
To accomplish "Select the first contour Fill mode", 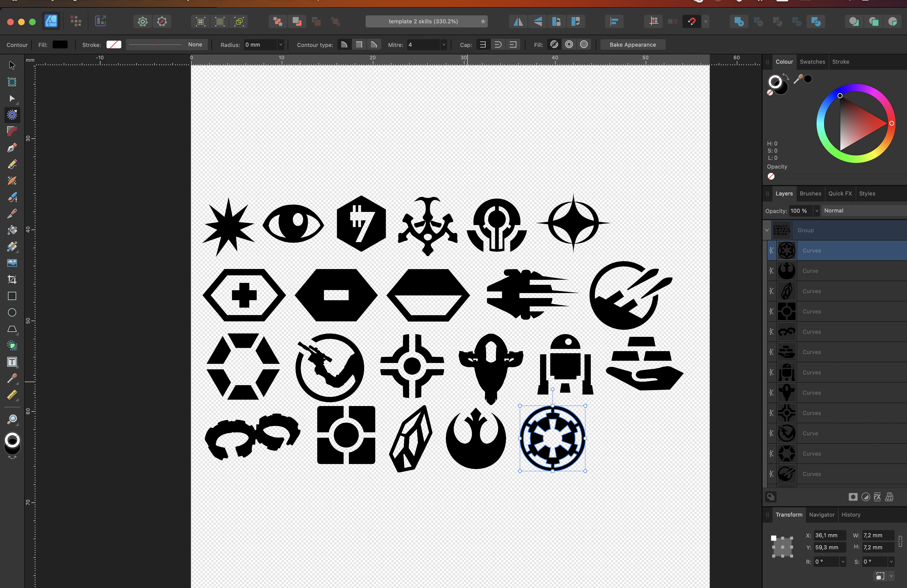I will [554, 44].
